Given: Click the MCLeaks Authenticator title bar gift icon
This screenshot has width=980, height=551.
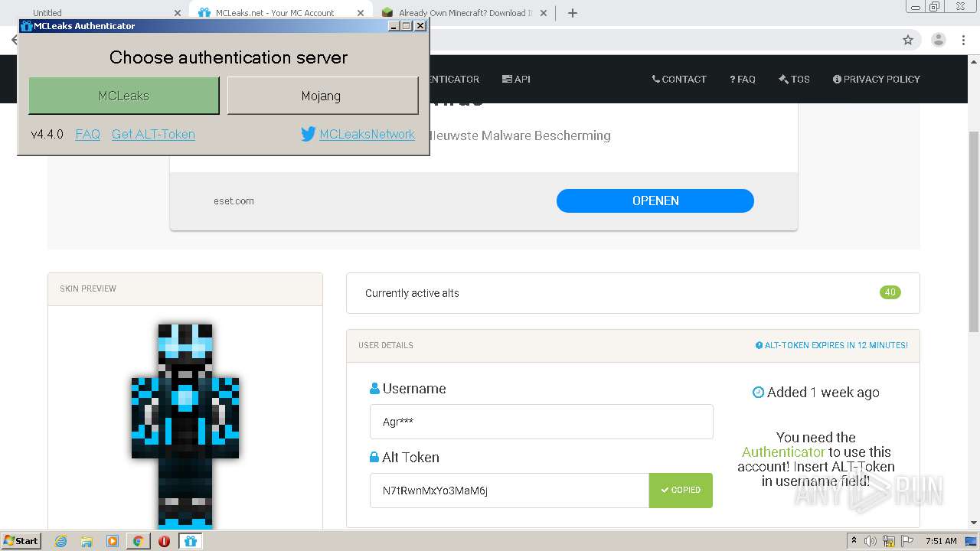Looking at the screenshot, I should click(x=27, y=26).
